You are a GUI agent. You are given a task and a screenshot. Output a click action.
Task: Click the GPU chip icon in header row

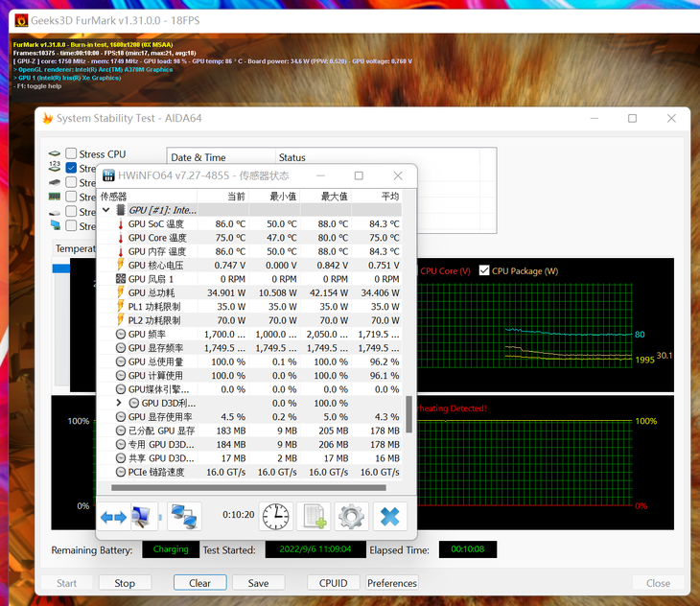tap(121, 210)
